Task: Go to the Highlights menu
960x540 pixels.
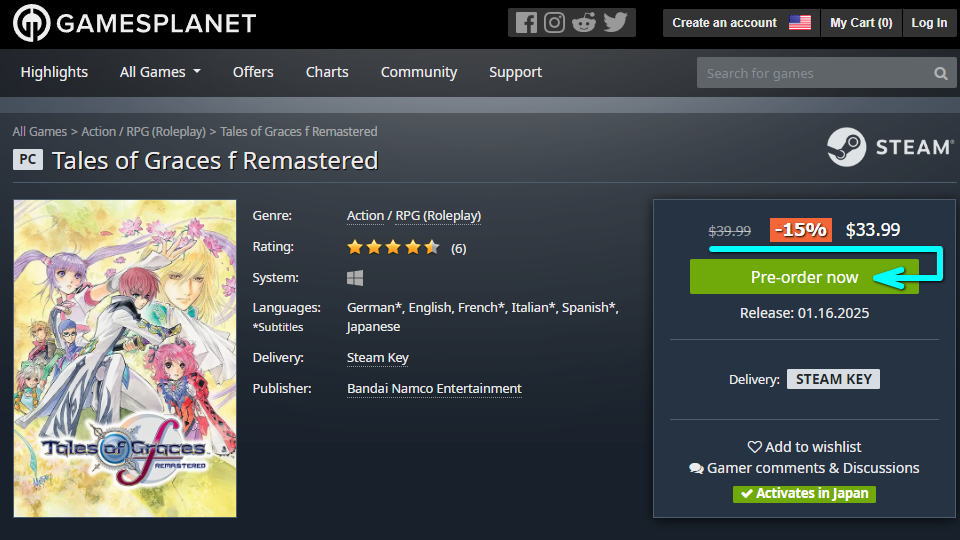Action: coord(54,72)
